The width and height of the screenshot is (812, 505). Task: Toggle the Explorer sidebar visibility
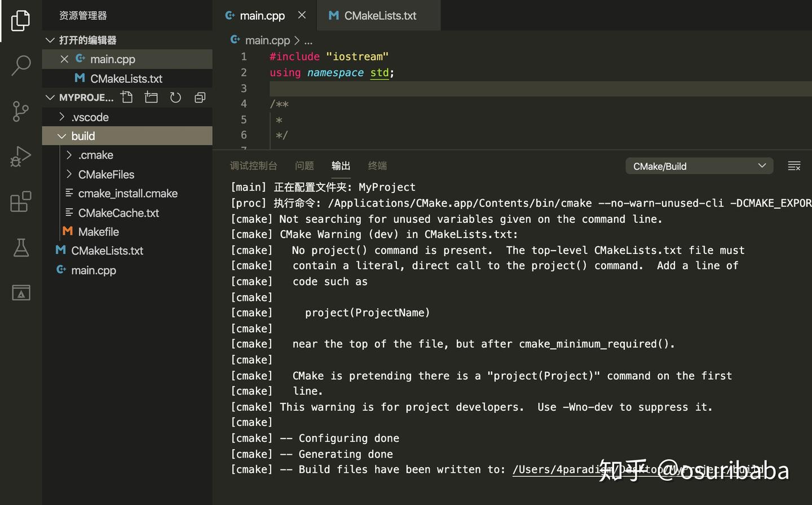pyautogui.click(x=21, y=20)
